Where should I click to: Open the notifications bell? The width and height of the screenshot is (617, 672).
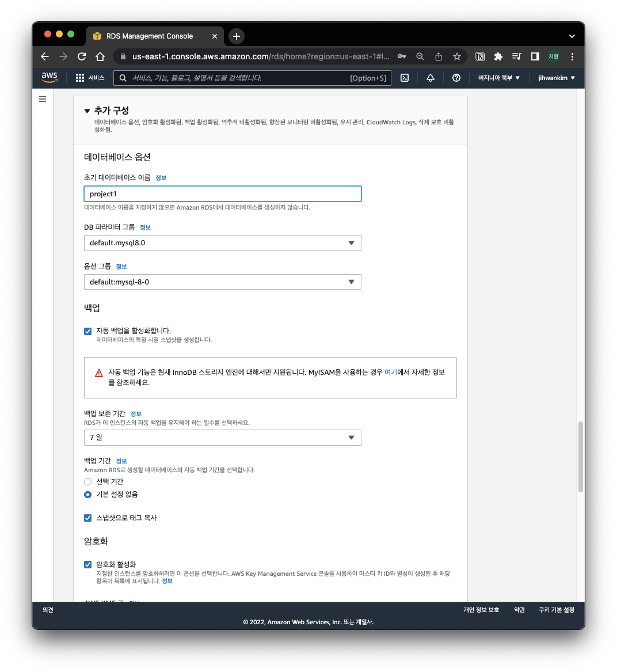430,78
